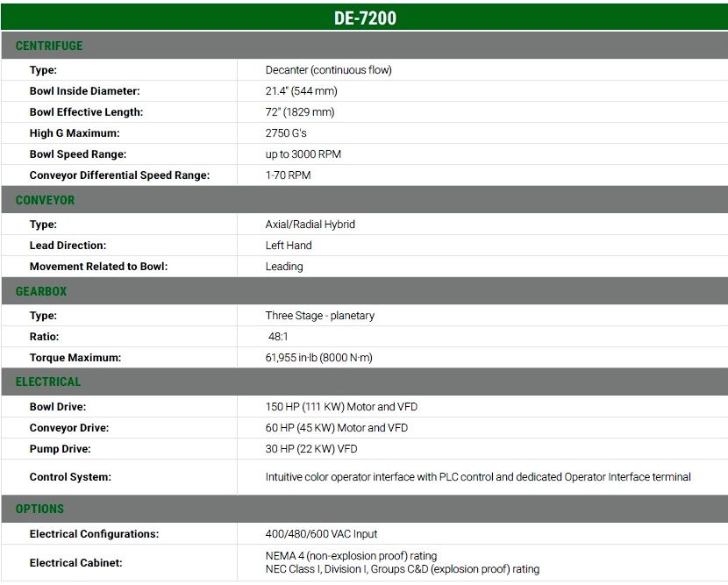Select the OPTIONS section header
Screen dimensions: 728x585
(x=40, y=509)
